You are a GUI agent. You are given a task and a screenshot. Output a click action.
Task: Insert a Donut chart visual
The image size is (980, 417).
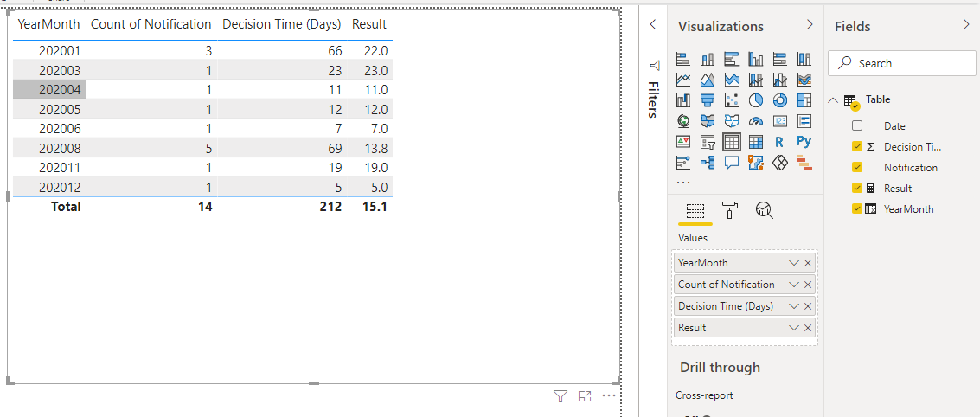[x=779, y=100]
